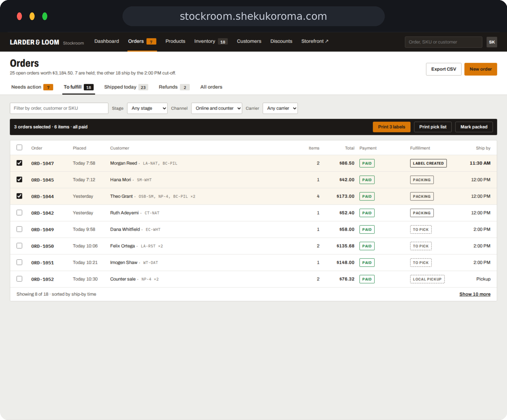Open order ORD-1044
507x420 pixels.
click(x=43, y=197)
